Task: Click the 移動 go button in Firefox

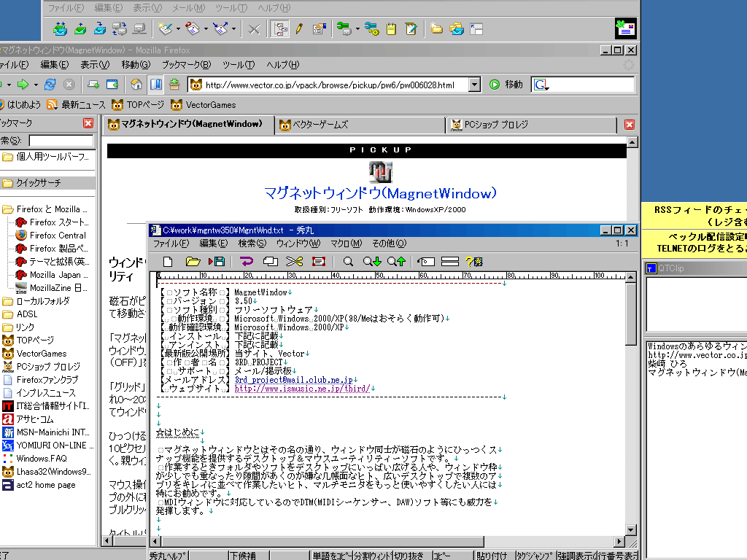Action: tap(506, 85)
